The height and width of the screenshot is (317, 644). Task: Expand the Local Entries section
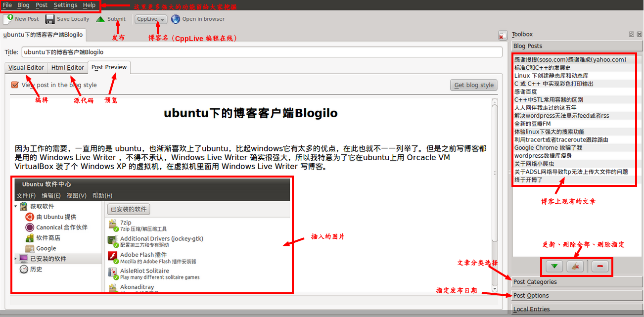click(577, 310)
